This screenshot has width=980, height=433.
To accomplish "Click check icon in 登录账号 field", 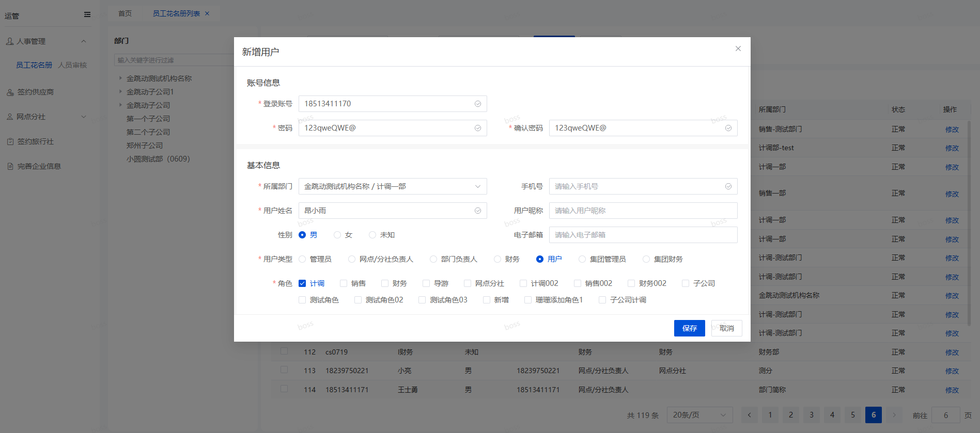I will coord(477,104).
